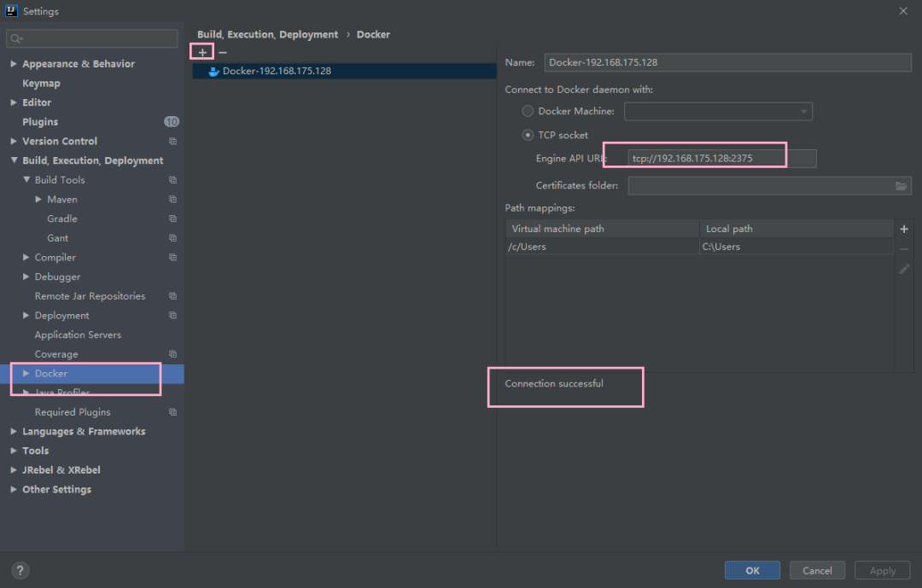Open Keymap settings page

click(x=41, y=83)
